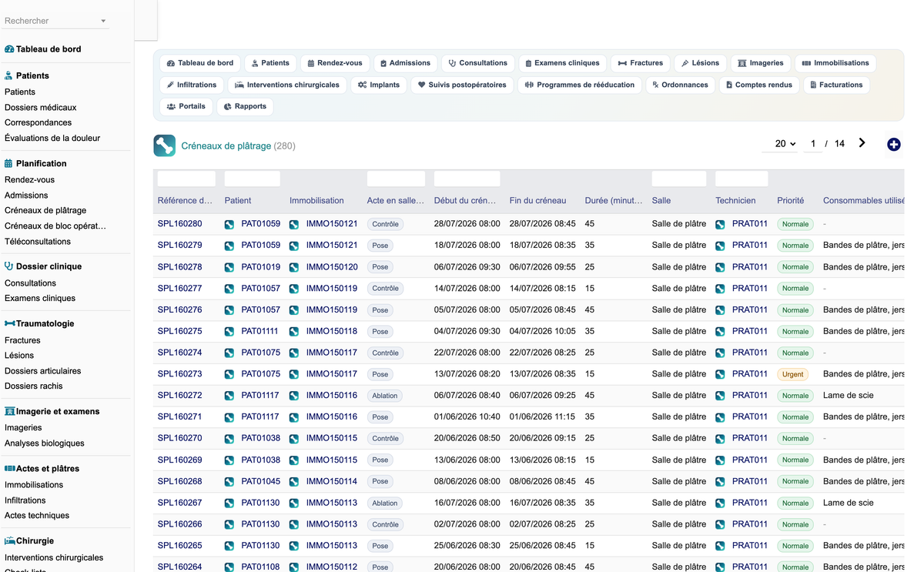
Task: Open Évaluations de la douleur in sidebar
Action: coord(52,138)
